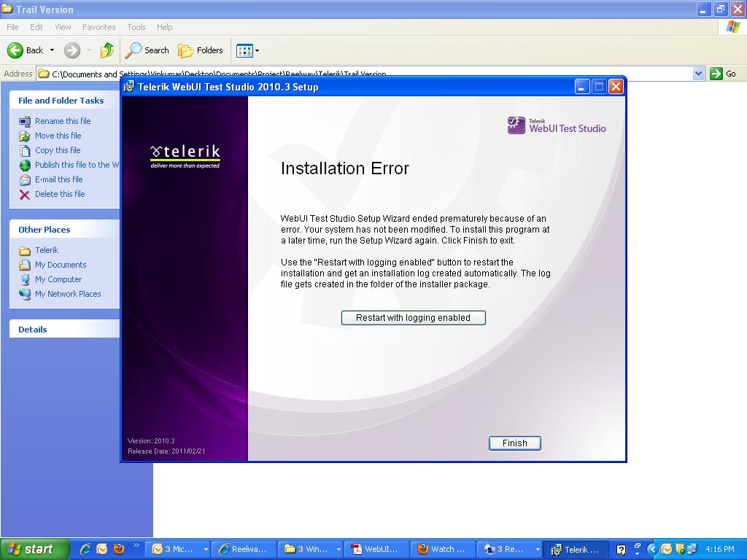Launch Internet Explorer from quick launch
Image resolution: width=747 pixels, height=560 pixels.
coord(86,549)
